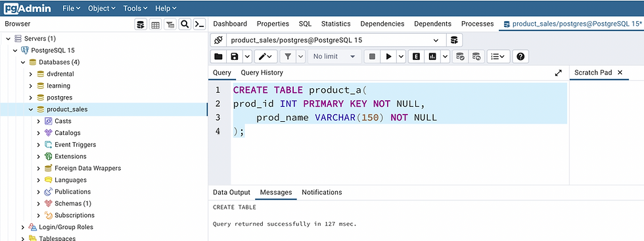Click the new query tool database icon

click(454, 40)
